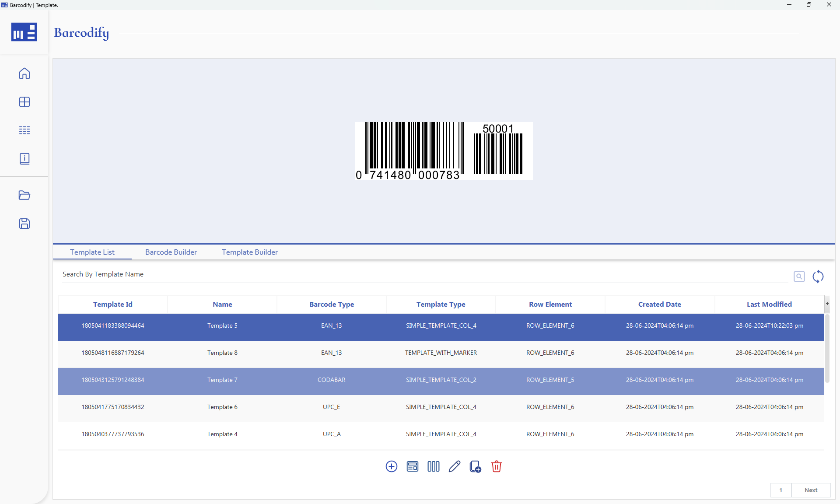Open the Template Builder tab
Viewport: 840px width, 504px height.
click(x=249, y=252)
